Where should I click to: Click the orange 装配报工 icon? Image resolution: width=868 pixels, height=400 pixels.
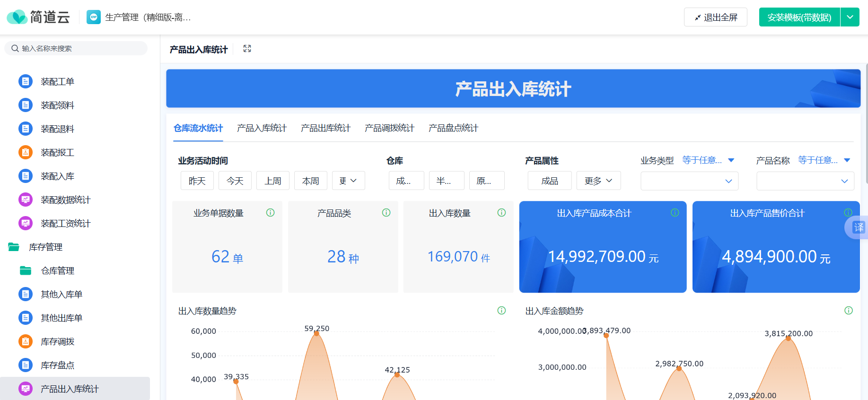tap(26, 152)
